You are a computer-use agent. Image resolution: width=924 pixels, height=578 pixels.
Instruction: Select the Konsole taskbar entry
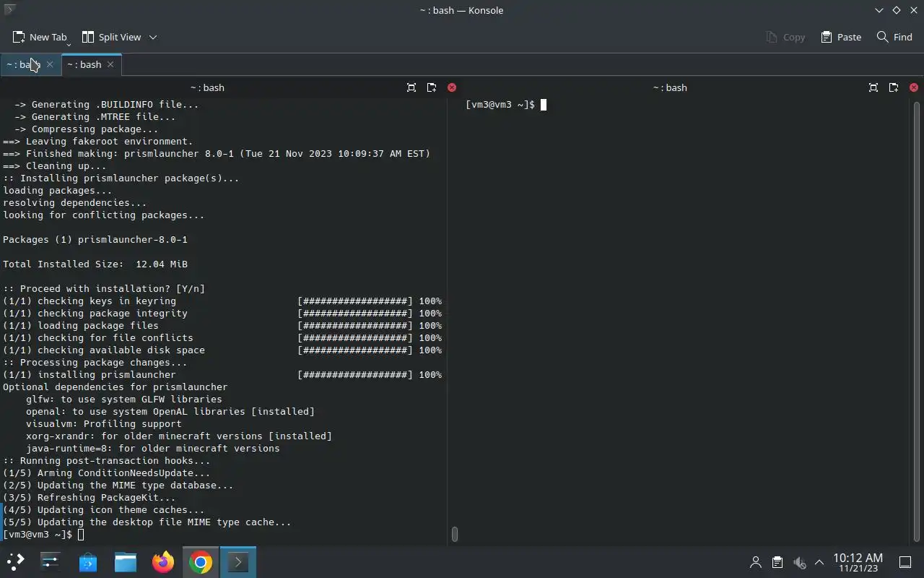[x=238, y=562]
